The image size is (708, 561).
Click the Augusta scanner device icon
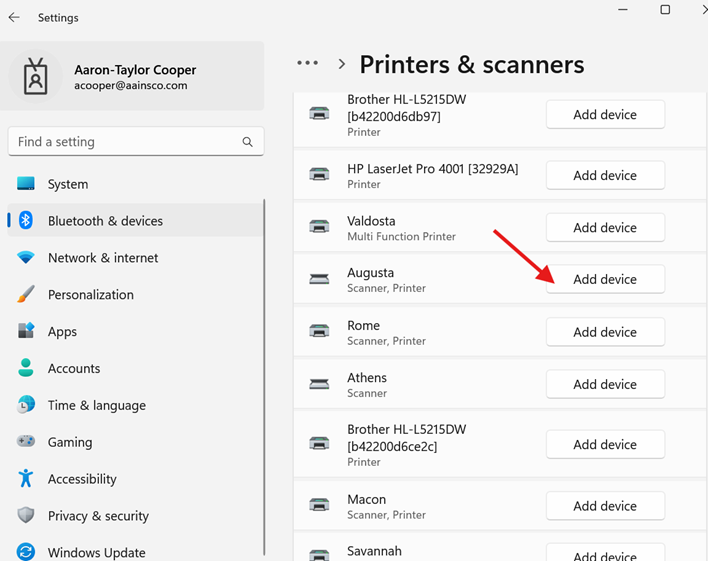coord(319,279)
